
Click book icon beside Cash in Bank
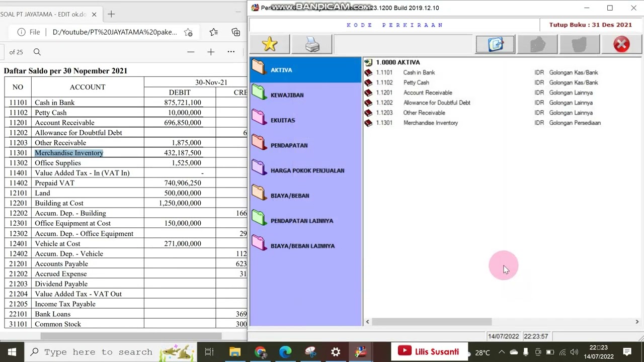(368, 72)
